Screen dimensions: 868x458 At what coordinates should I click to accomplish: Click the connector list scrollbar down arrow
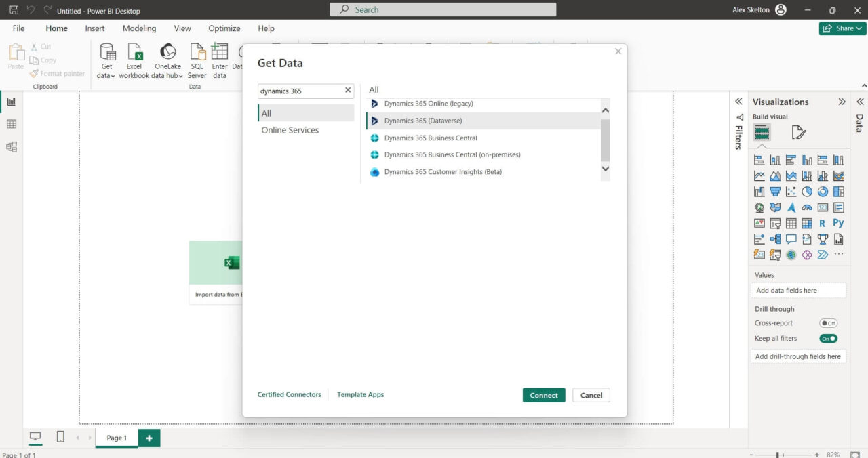(606, 169)
